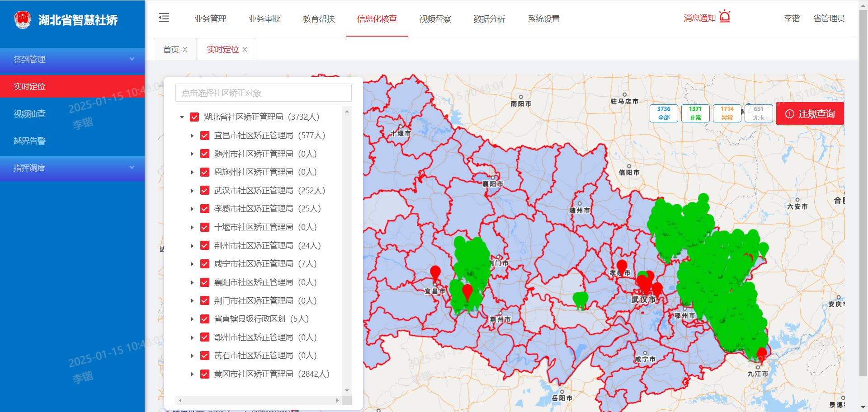Click the red map pin near 九江市
The width and height of the screenshot is (868, 412).
(762, 354)
